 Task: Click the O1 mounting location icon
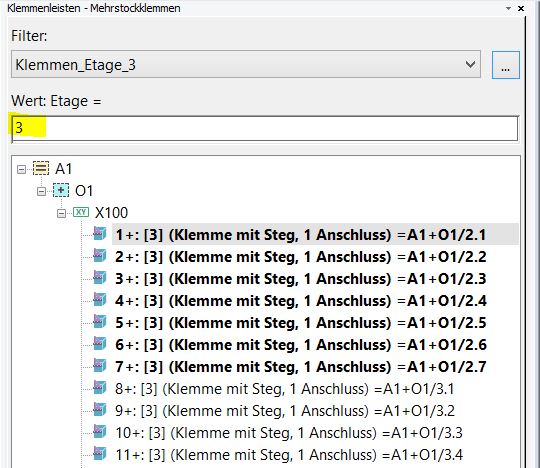point(61,190)
